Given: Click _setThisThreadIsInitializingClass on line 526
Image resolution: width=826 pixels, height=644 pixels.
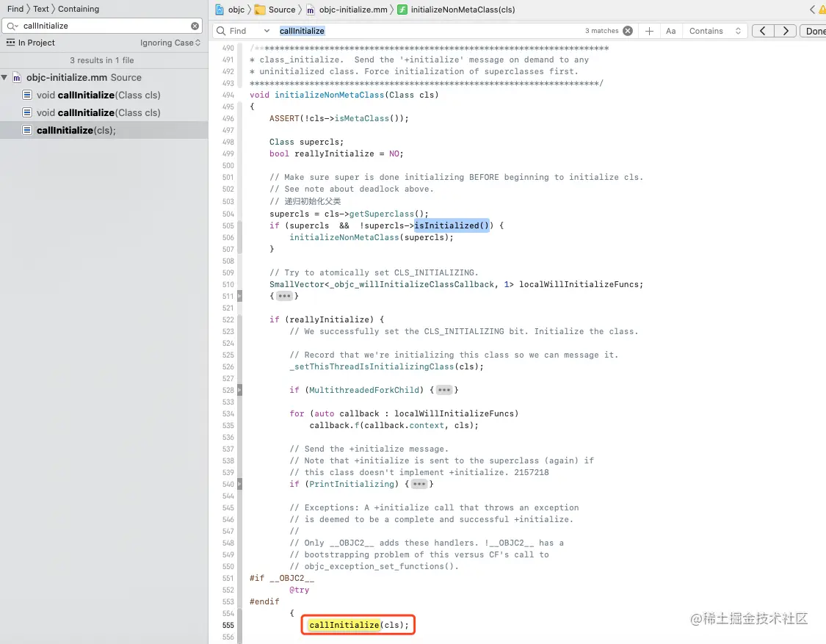Looking at the screenshot, I should click(x=372, y=367).
